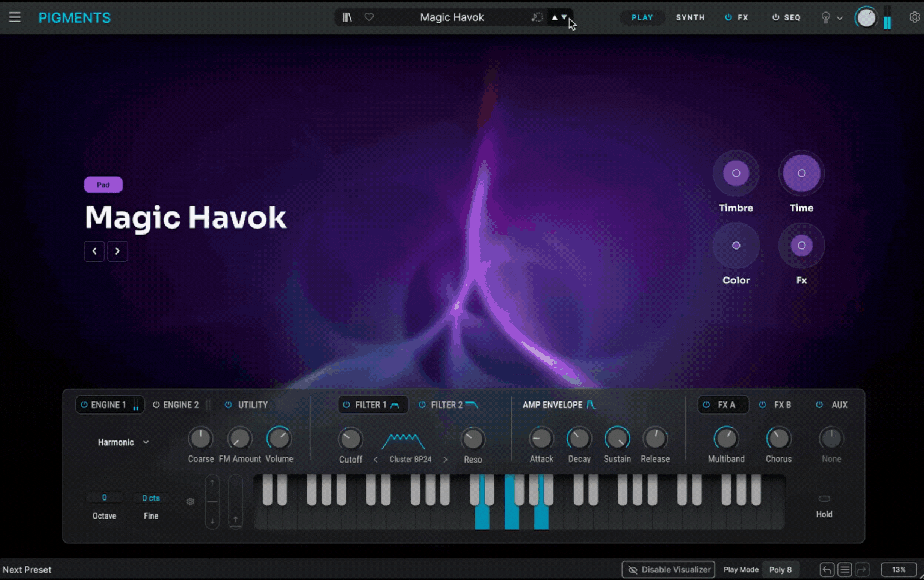Click the Filter 1 band-pass curve icon
924x580 pixels.
coord(393,404)
